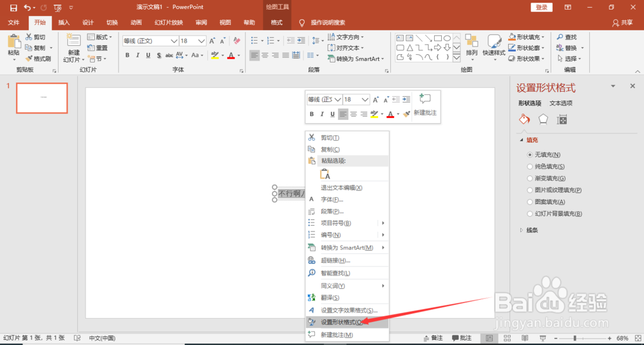Viewport: 644px width, 345px height.
Task: Click the Paste clipboard icon in ribbon
Action: click(14, 41)
